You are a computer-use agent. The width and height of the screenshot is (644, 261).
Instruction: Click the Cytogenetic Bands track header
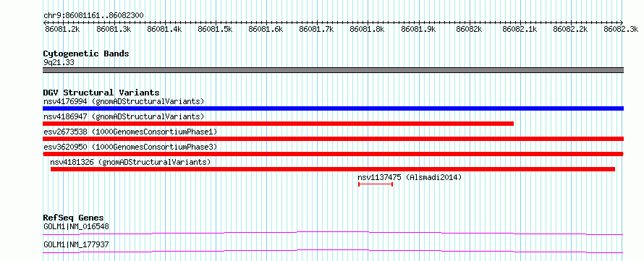86,54
